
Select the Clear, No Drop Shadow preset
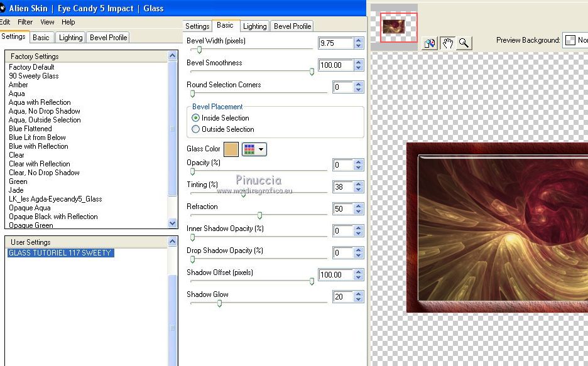coord(44,173)
